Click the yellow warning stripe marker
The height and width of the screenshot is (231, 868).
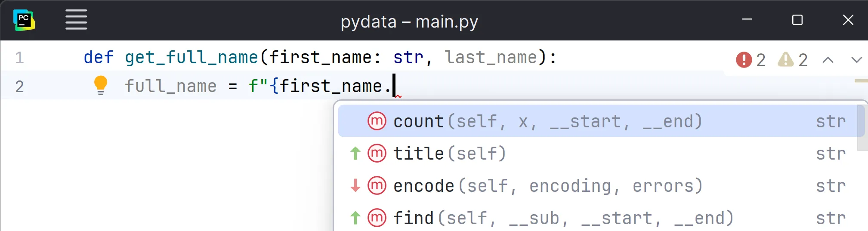pos(861,81)
